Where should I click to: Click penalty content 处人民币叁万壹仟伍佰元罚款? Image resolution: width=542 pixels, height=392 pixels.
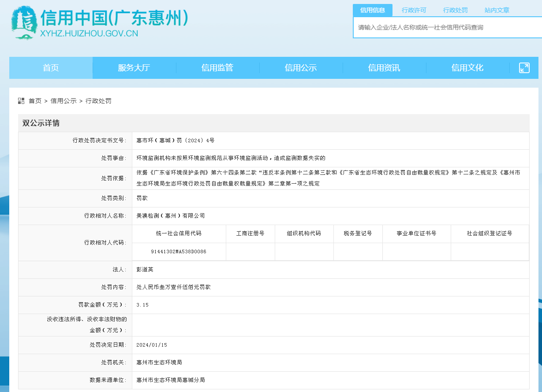point(173,287)
